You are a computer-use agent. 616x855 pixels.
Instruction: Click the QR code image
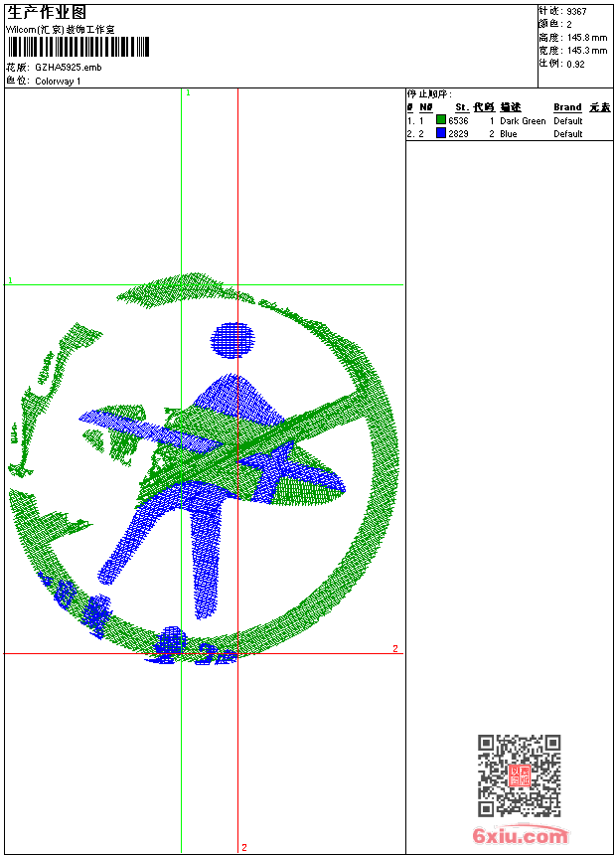click(519, 775)
